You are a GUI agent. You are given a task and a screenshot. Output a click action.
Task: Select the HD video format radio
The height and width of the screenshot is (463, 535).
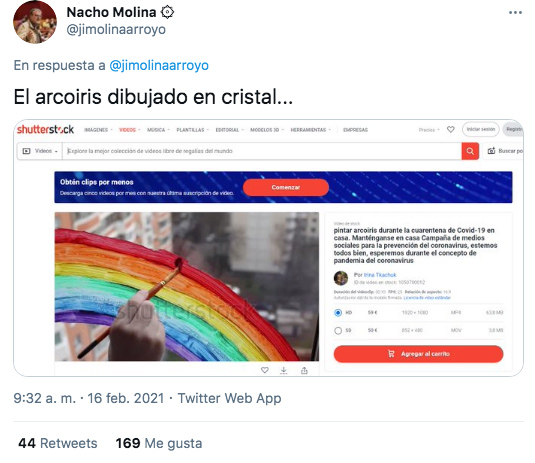(338, 313)
